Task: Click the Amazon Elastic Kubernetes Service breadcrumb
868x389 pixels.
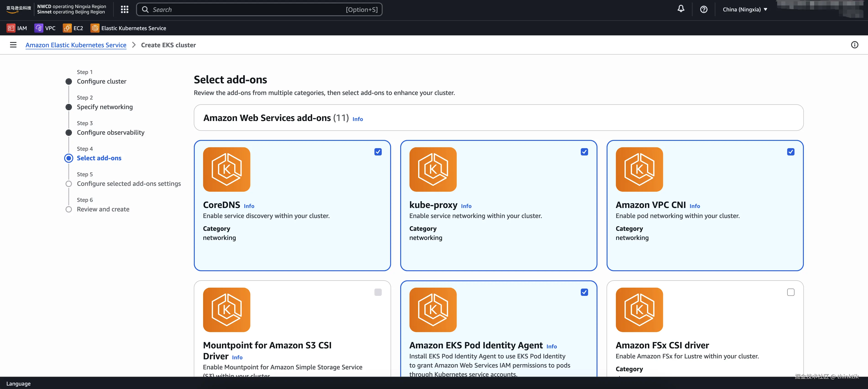Action: pos(76,45)
